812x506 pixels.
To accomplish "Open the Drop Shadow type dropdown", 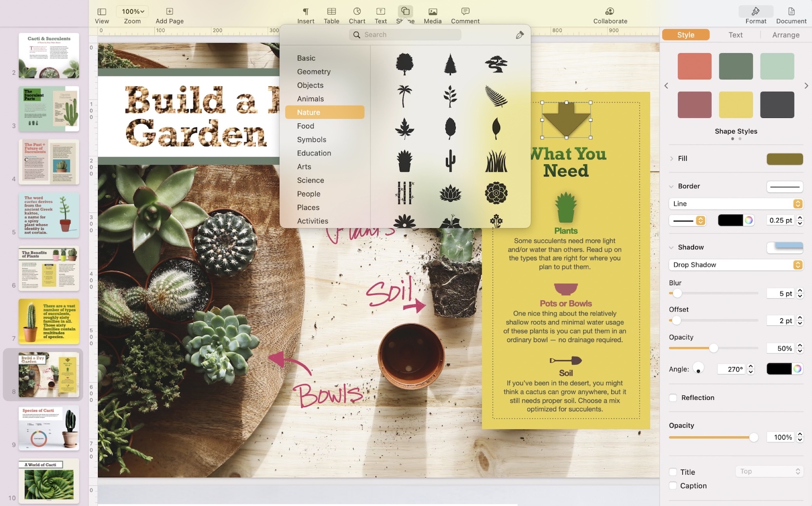I will coord(735,265).
